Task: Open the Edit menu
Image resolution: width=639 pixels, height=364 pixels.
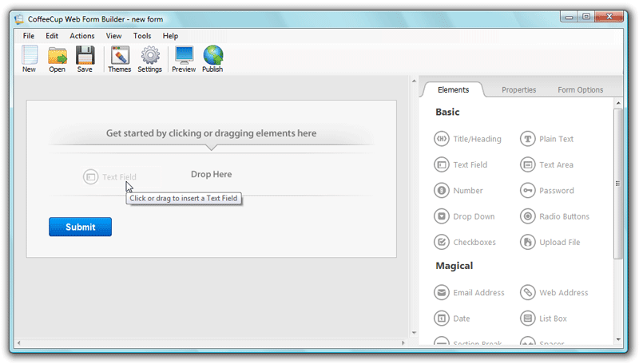Action: click(52, 36)
